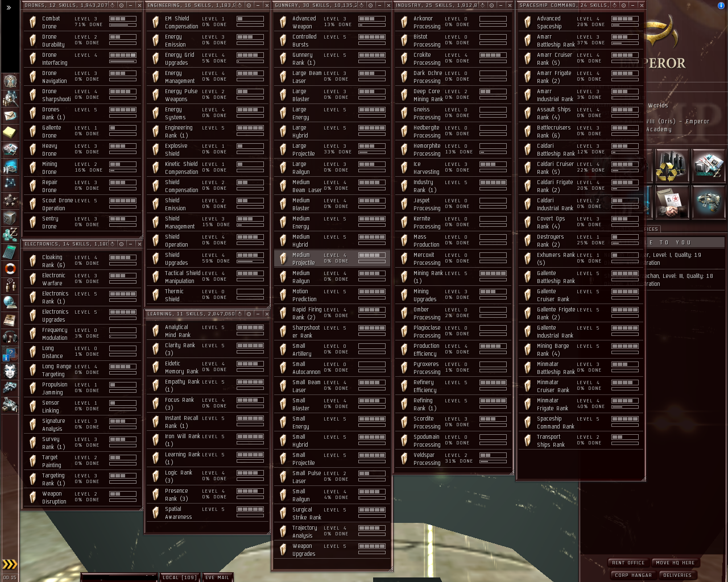Click the Rent Office button
The height and width of the screenshot is (582, 728).
coord(628,563)
